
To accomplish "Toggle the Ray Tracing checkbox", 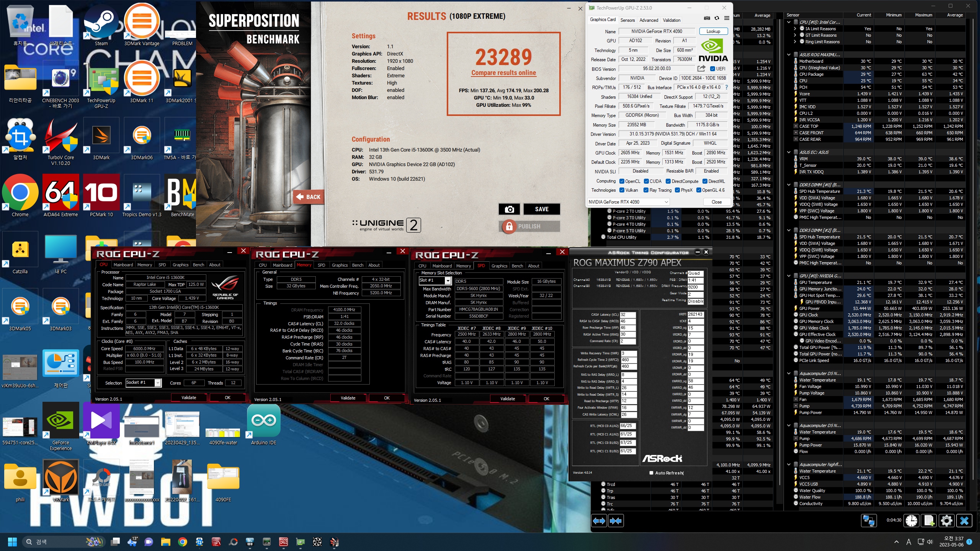I will 646,190.
